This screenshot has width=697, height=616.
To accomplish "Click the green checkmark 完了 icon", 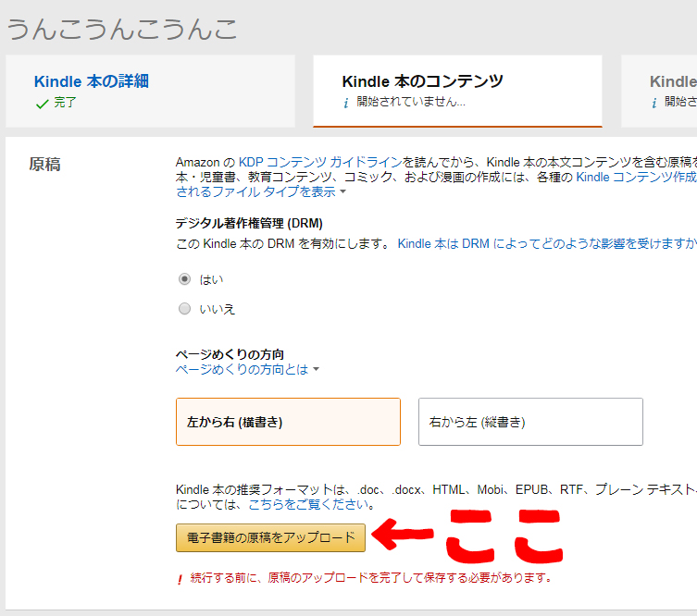I will (43, 104).
